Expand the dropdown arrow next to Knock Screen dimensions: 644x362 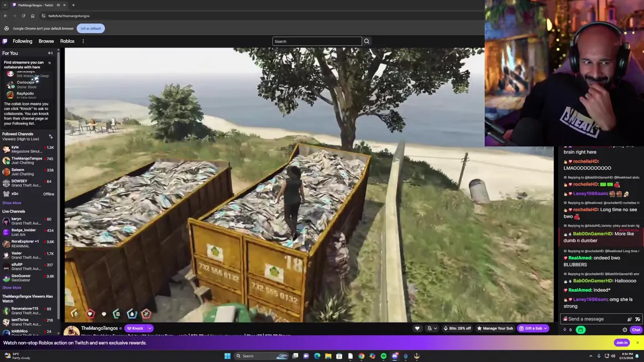[149, 328]
